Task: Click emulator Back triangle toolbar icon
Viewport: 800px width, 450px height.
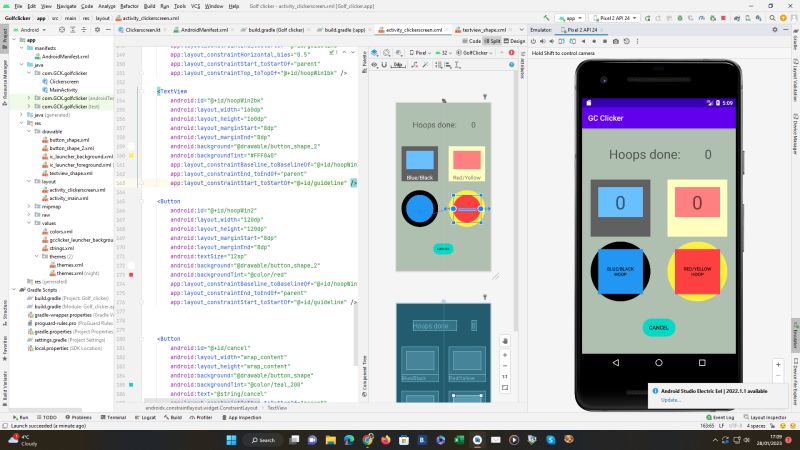Action: click(x=583, y=41)
